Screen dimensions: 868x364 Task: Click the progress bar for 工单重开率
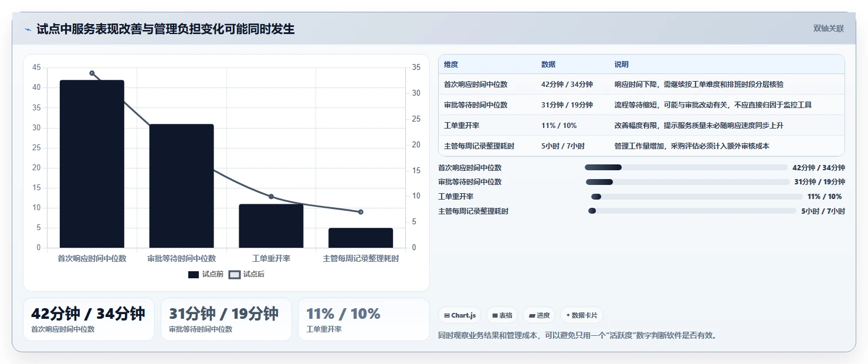697,197
